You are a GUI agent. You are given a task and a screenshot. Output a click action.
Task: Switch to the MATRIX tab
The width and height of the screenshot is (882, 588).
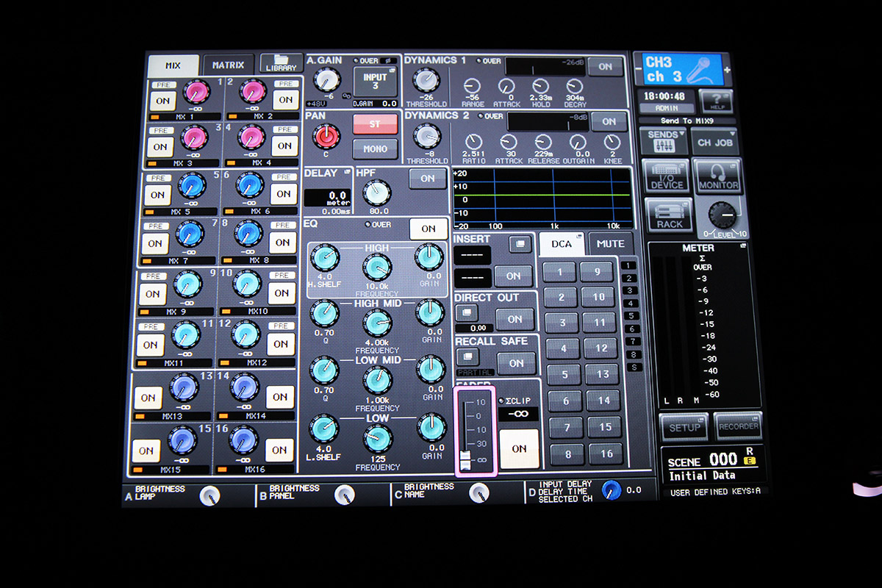pos(229,65)
